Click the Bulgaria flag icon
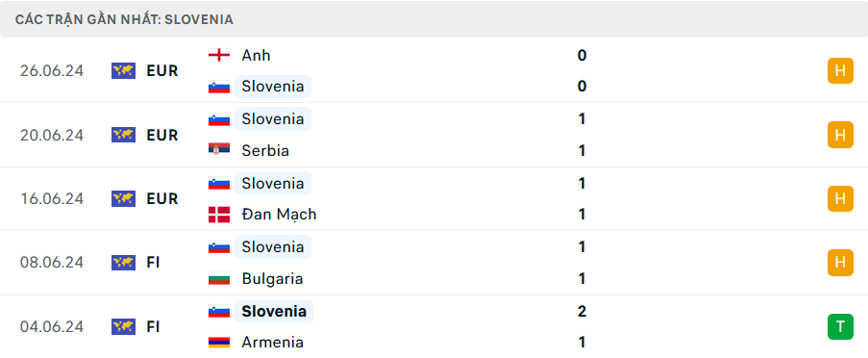The height and width of the screenshot is (358, 868). pos(219,278)
